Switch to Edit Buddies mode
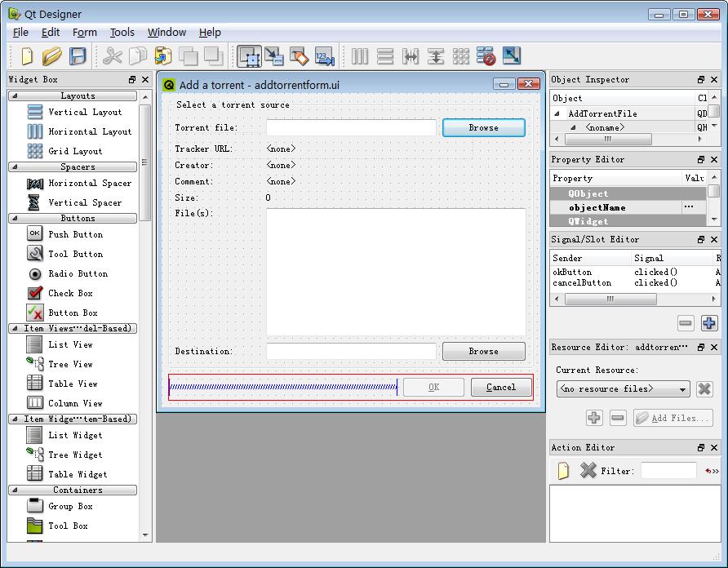The image size is (728, 568). click(300, 56)
